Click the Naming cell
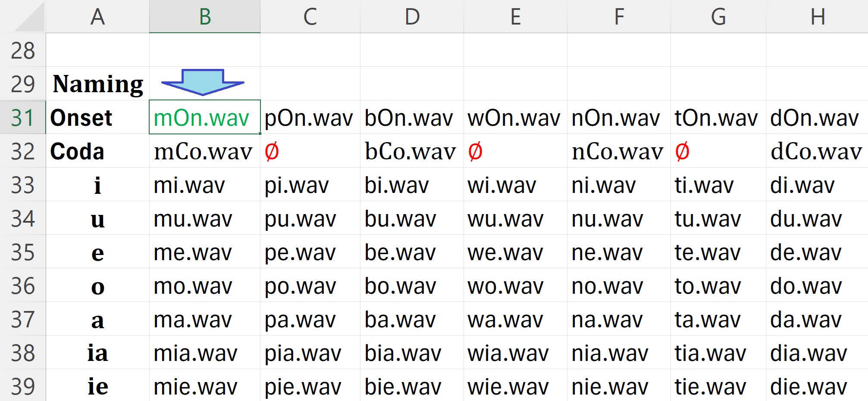This screenshot has height=401, width=868. 98,84
